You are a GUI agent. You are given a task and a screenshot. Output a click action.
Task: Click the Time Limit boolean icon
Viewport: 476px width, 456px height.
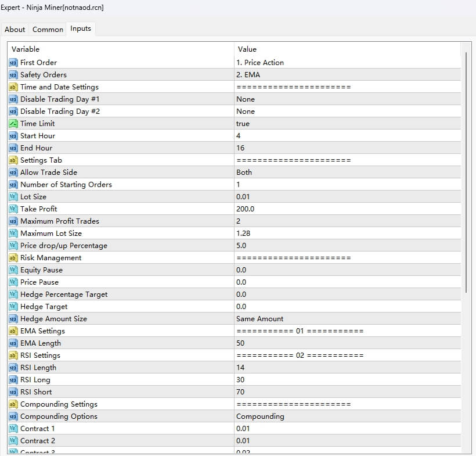click(13, 124)
